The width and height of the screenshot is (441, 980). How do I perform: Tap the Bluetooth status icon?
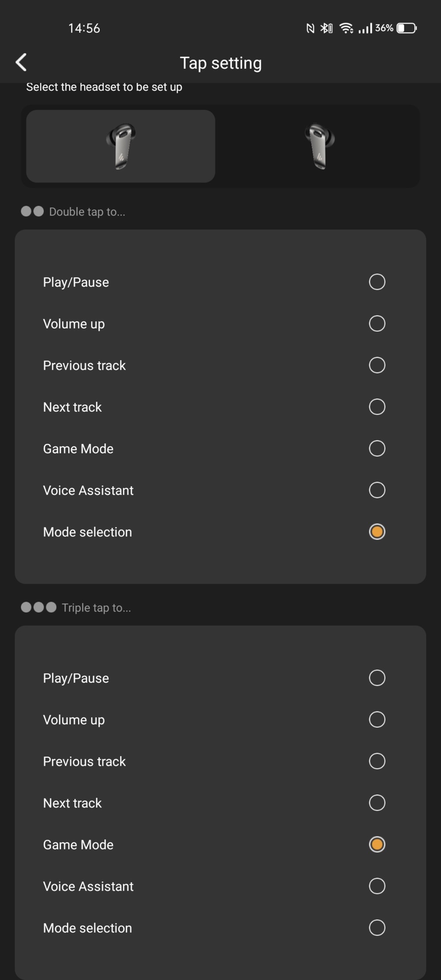pyautogui.click(x=326, y=28)
